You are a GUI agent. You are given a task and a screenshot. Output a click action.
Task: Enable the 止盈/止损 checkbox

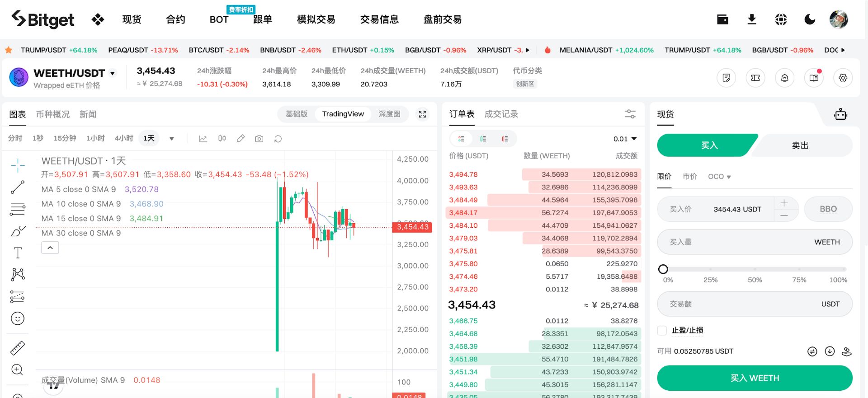[x=662, y=330]
